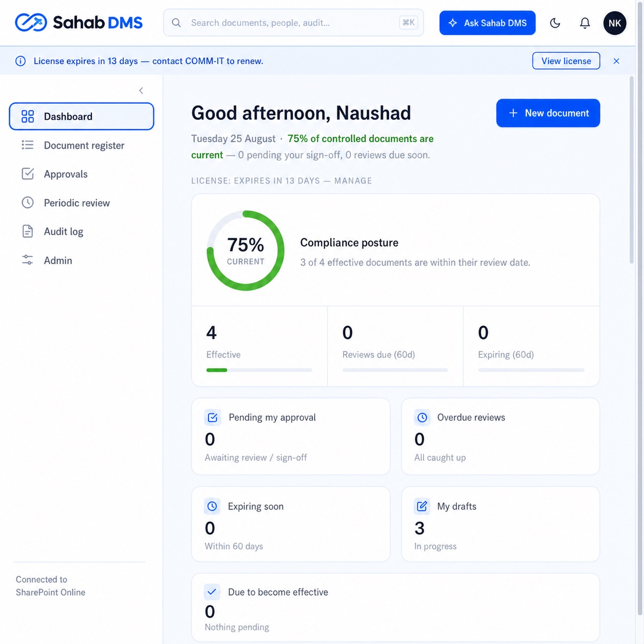The height and width of the screenshot is (644, 644).
Task: Click the Awaiting review / sign-off text
Action: [x=256, y=458]
